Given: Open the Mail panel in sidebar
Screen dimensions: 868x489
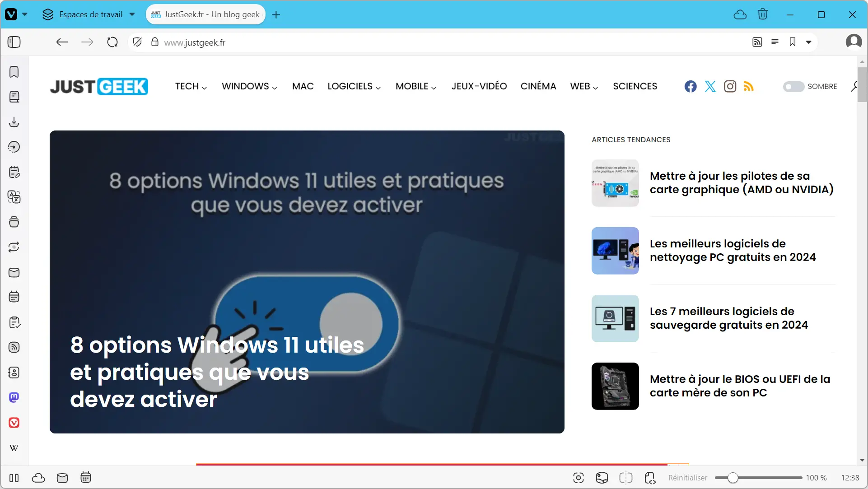Looking at the screenshot, I should 14,272.
